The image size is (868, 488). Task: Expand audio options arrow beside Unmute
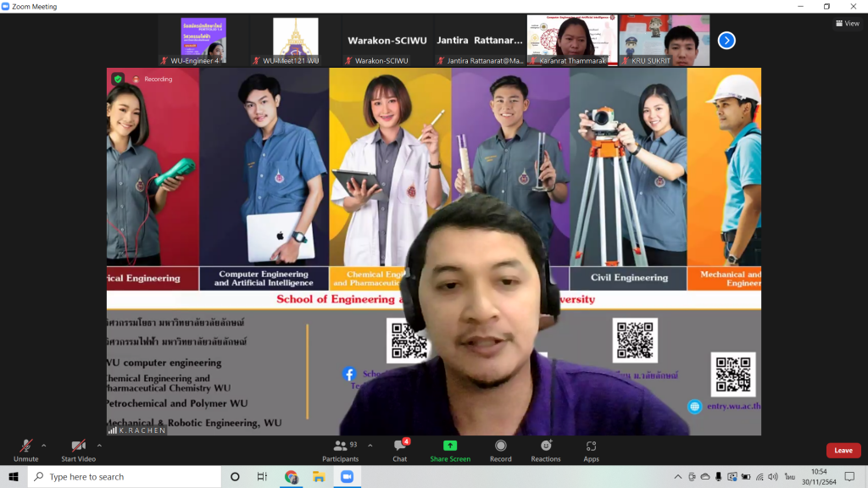(x=44, y=445)
